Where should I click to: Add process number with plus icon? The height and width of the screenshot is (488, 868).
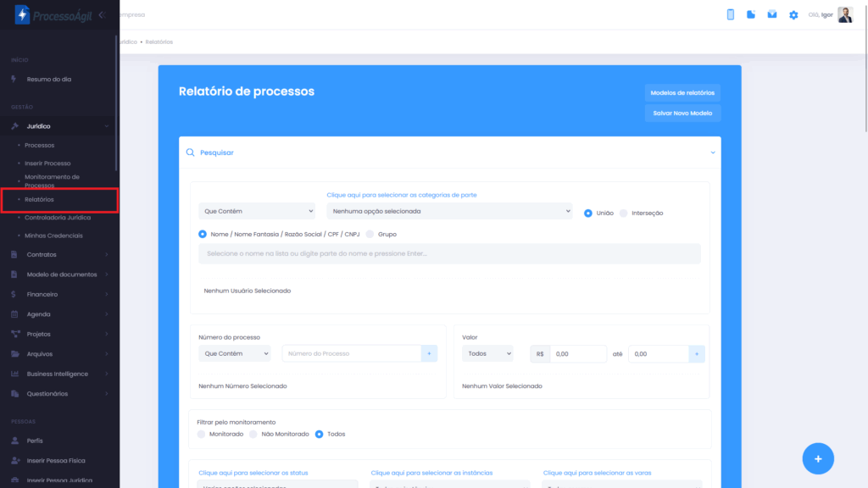(429, 353)
